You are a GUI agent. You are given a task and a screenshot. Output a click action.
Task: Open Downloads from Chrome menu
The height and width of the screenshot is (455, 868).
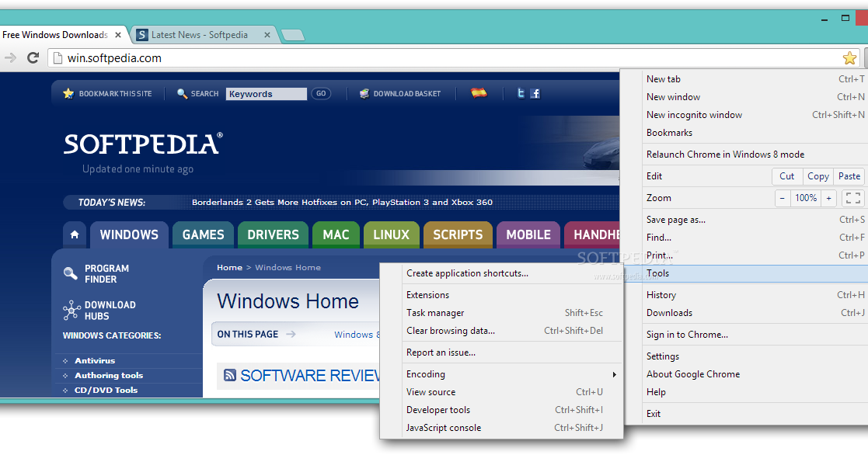point(746,313)
